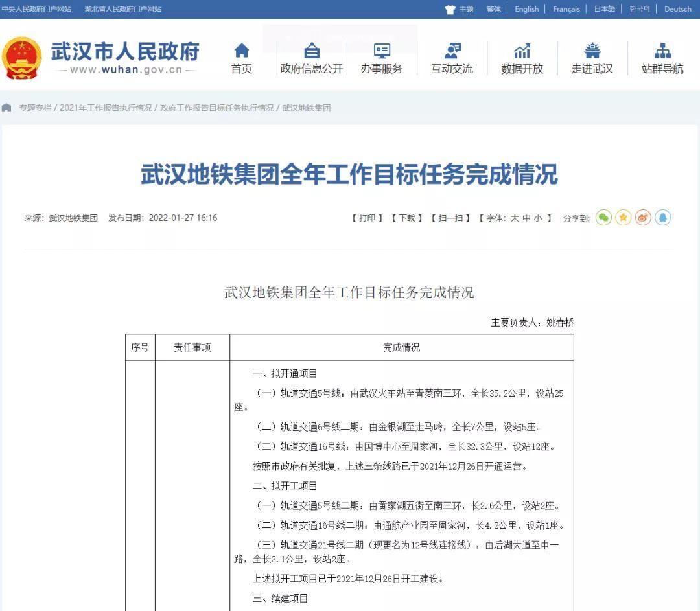Click the national emblem logo
Viewport: 700px width, 611px height.
[x=21, y=58]
